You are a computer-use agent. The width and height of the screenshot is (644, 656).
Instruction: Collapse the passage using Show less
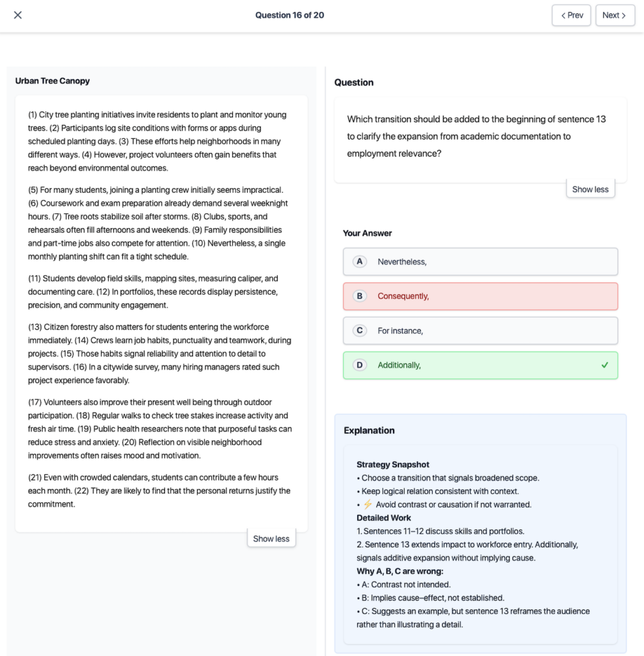[271, 539]
